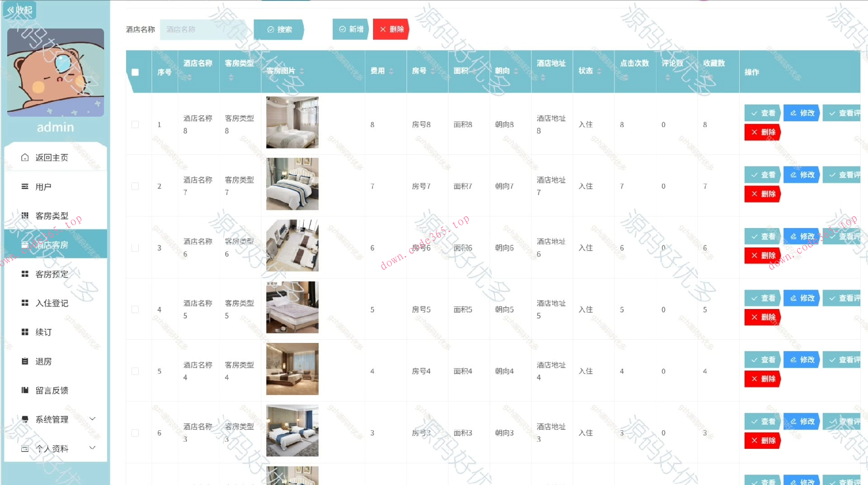This screenshot has width=868, height=485.
Task: Click 修改 for the 房号3 row
Action: tap(802, 421)
